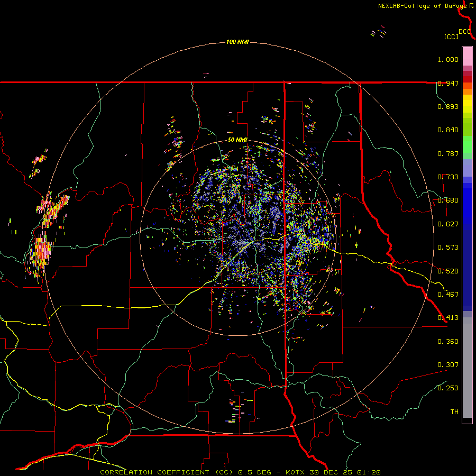Image resolution: width=476 pixels, height=476 pixels.
Task: Select the NEXLAB-College of DuPage header text
Action: (x=422, y=6)
